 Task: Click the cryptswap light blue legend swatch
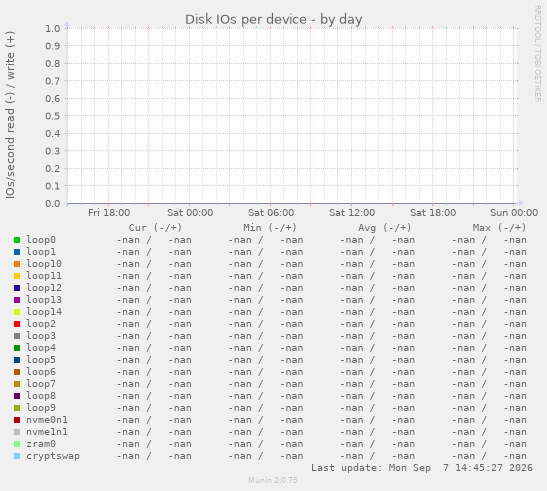(17, 456)
